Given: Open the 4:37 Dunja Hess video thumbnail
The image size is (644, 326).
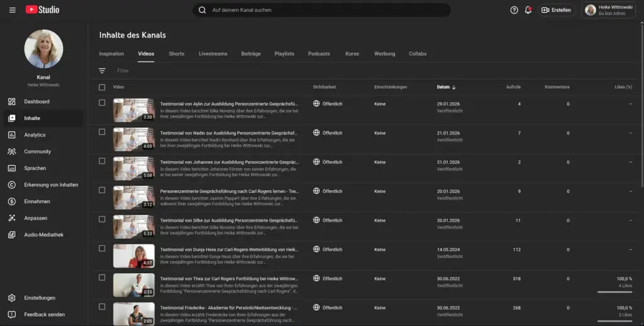Looking at the screenshot, I should coord(134,256).
